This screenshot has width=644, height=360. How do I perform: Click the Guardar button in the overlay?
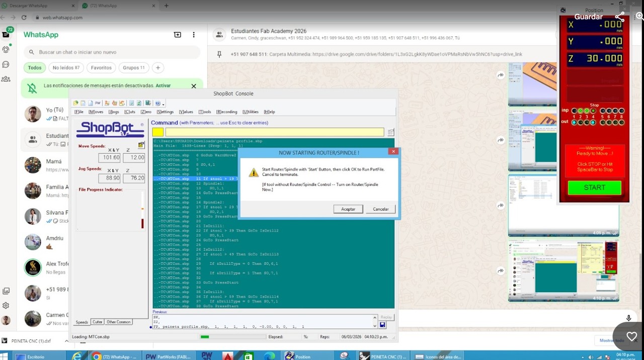point(589,17)
